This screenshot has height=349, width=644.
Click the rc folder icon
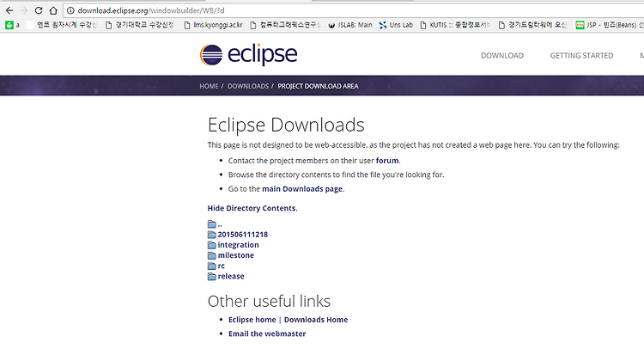212,266
